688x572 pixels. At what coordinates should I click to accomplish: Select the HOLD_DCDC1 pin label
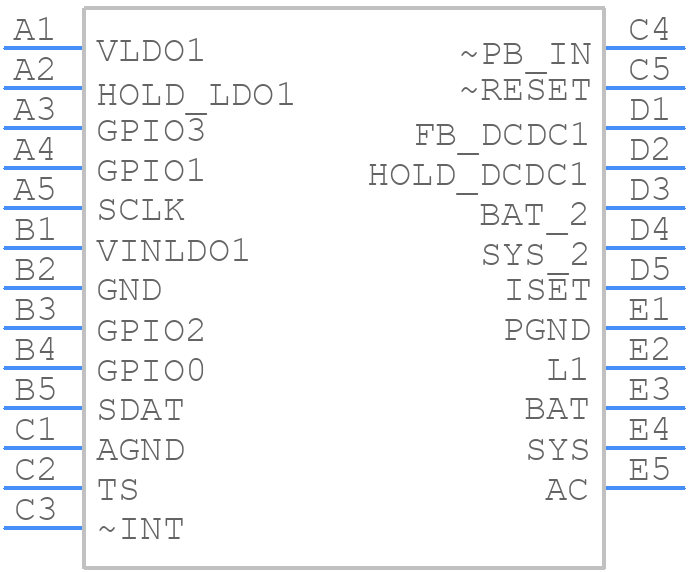(x=478, y=175)
